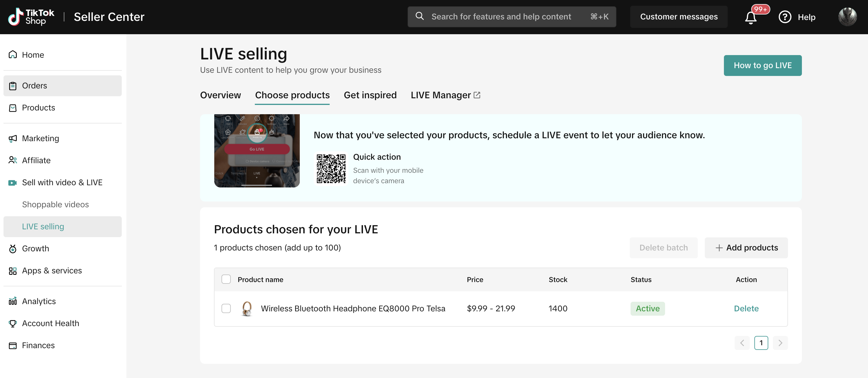Open the Help question mark icon
The image size is (868, 378).
[785, 17]
